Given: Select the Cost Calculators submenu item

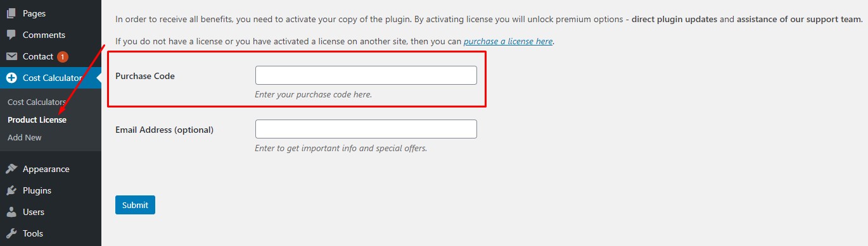Looking at the screenshot, I should coord(37,102).
